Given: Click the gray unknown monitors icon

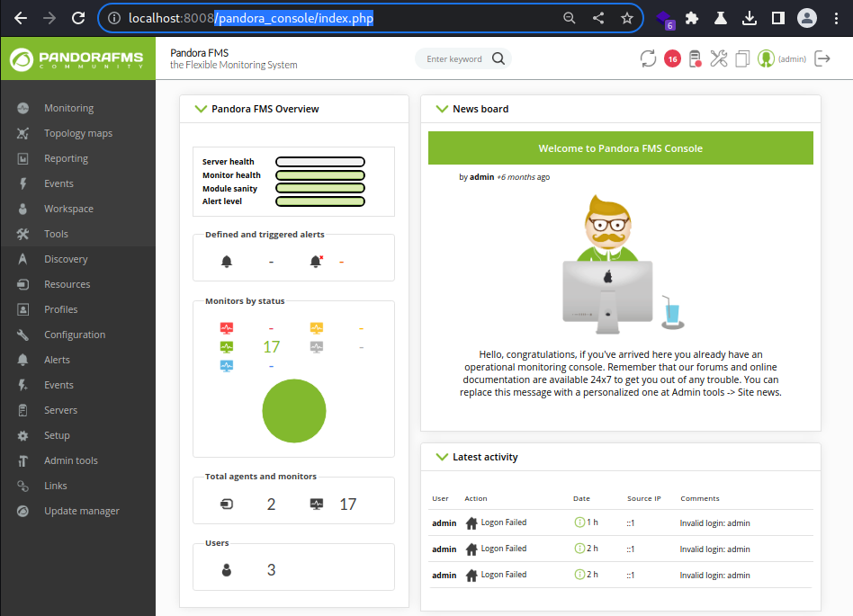Looking at the screenshot, I should click(x=317, y=347).
